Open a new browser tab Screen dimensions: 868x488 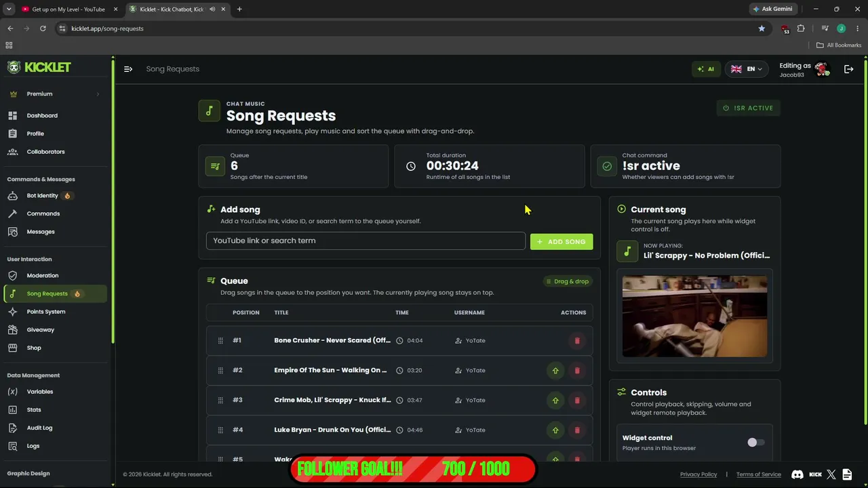pos(239,9)
